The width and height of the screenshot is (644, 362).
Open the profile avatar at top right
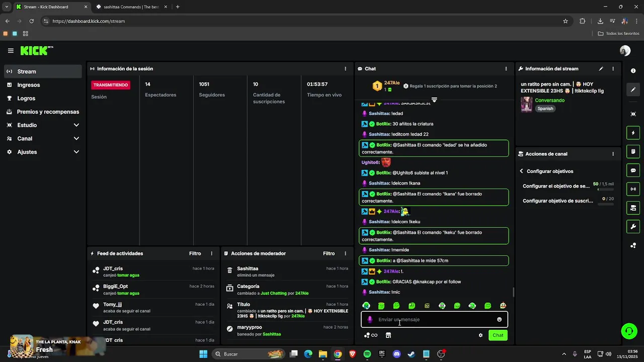tap(625, 51)
